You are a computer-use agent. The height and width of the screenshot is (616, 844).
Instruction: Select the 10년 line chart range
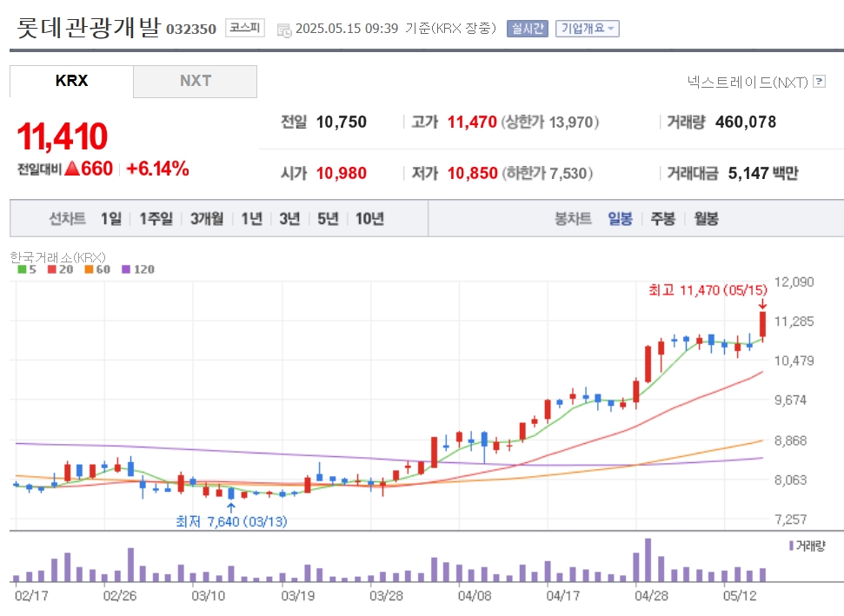tap(369, 218)
